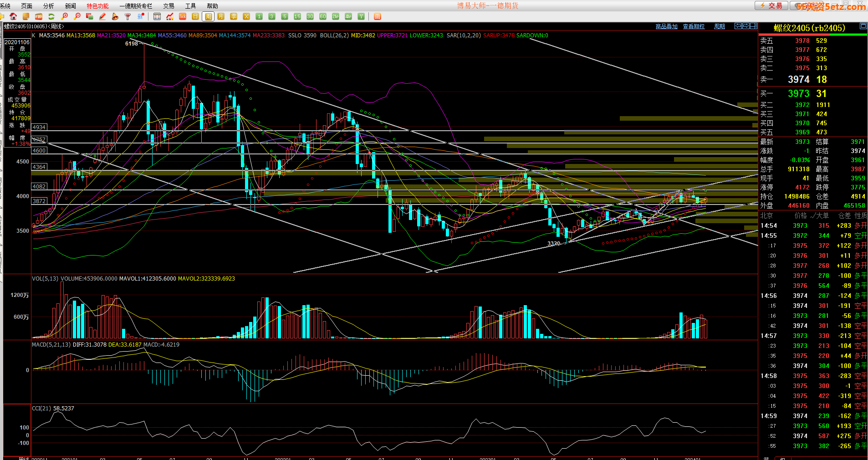868x460 pixels.
Task: Click the table list view icon
Action: pyautogui.click(x=157, y=16)
